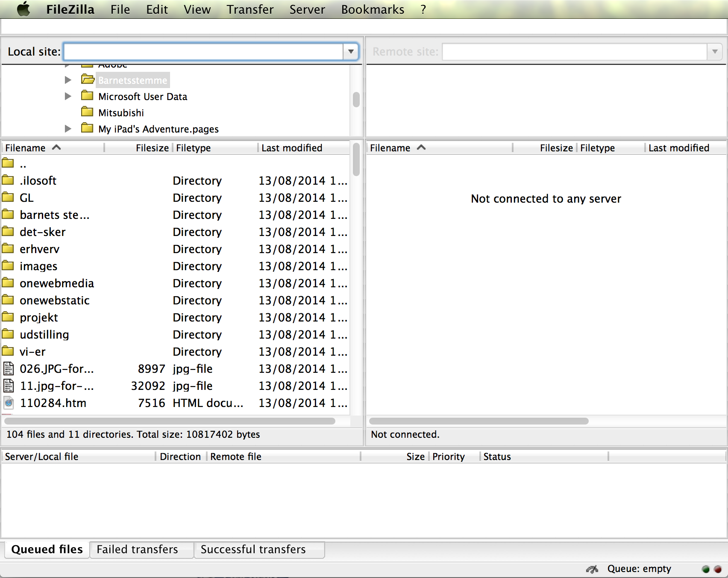The height and width of the screenshot is (578, 728).
Task: Click the GL folder icon
Action: tap(8, 197)
